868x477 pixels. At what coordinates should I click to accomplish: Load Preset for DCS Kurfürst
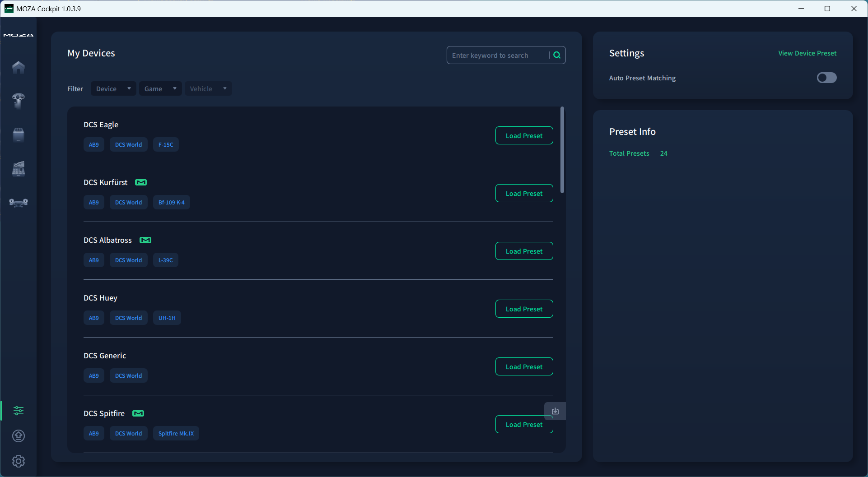524,193
